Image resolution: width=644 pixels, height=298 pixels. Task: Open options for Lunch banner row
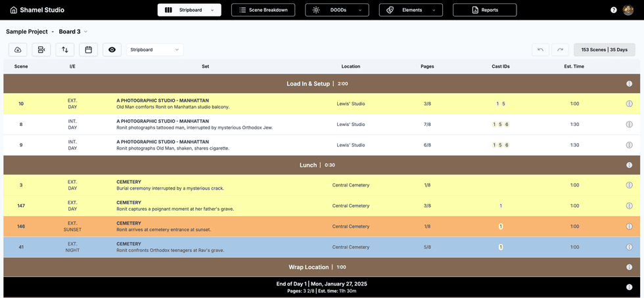click(629, 165)
